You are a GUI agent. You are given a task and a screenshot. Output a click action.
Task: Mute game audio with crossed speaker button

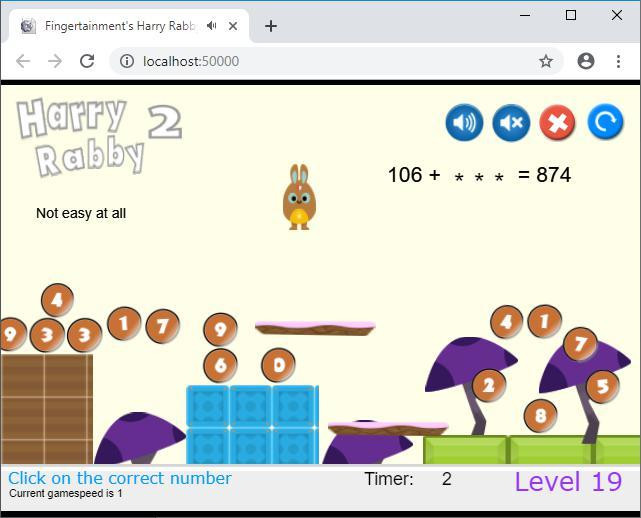coord(511,122)
